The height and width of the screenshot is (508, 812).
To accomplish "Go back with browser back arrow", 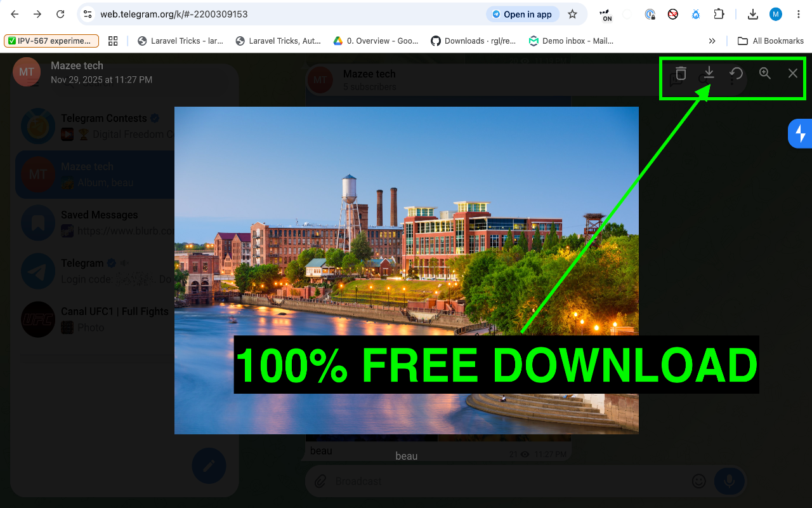I will pyautogui.click(x=15, y=14).
